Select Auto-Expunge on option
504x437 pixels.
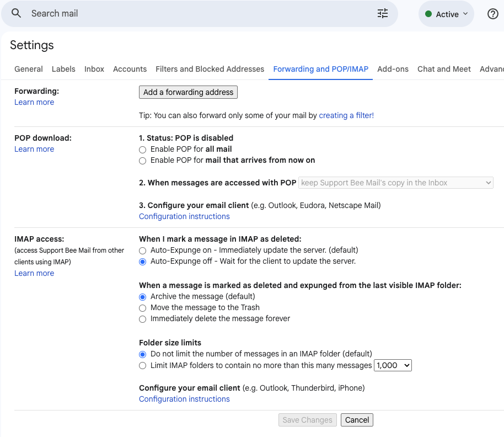[x=142, y=250]
